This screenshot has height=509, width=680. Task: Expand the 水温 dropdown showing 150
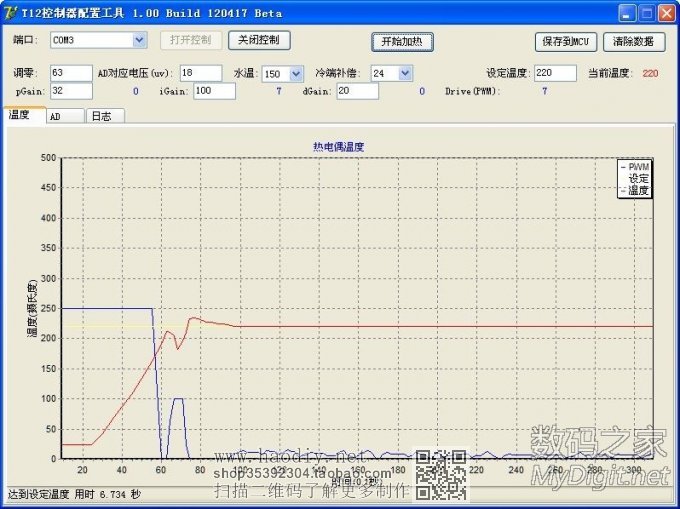click(x=296, y=73)
